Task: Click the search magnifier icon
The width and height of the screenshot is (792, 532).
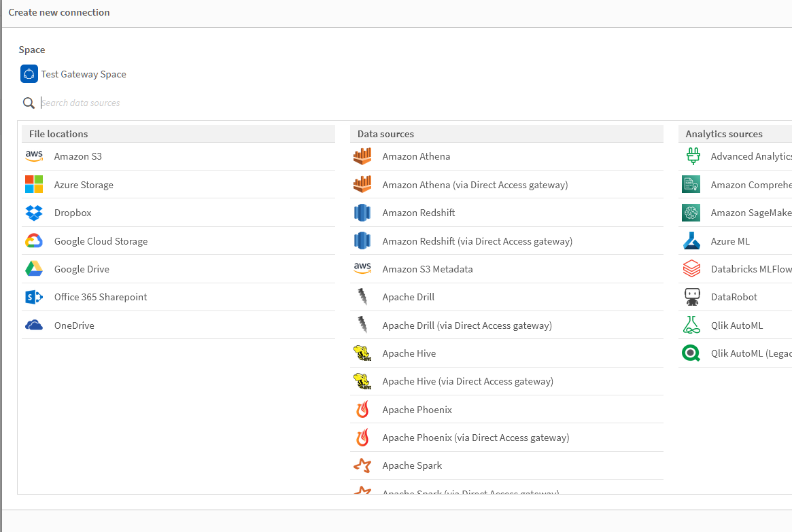Action: click(29, 103)
